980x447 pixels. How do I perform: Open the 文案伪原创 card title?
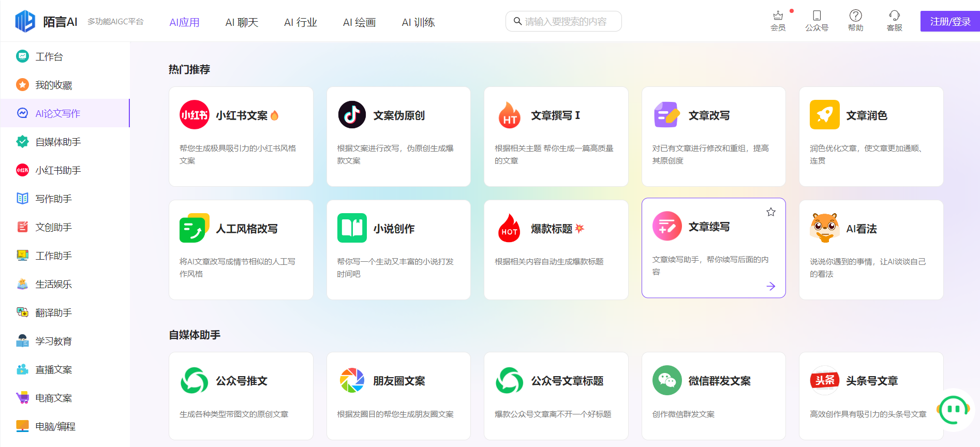pyautogui.click(x=399, y=115)
